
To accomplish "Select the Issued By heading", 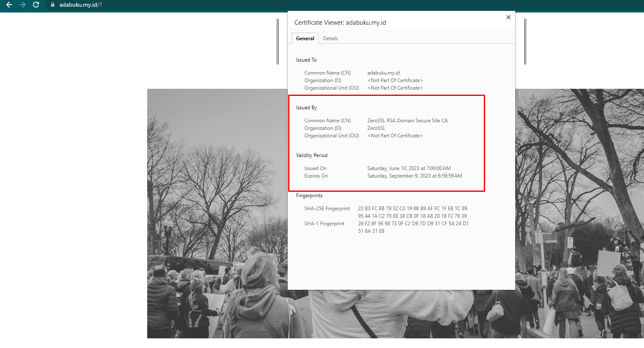I will click(x=307, y=108).
